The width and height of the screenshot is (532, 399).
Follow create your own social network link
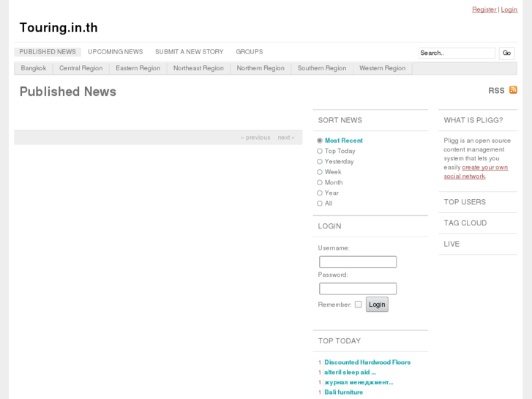476,172
